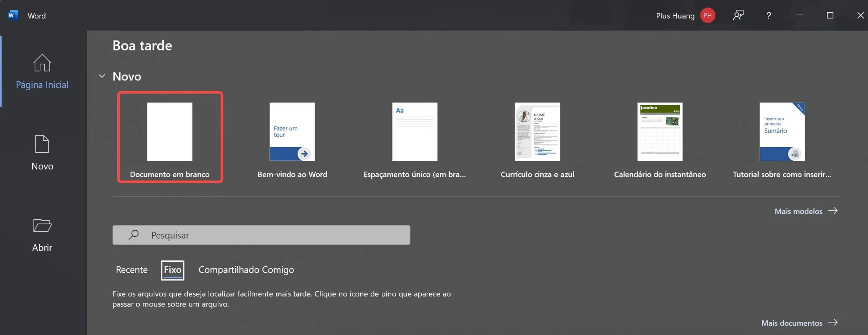Click the magnifier icon in search box

click(134, 235)
